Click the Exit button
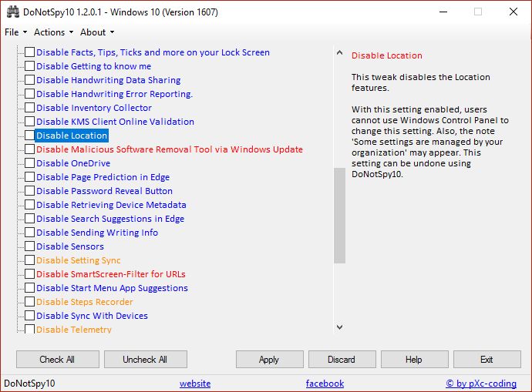The width and height of the screenshot is (532, 392). pos(487,360)
